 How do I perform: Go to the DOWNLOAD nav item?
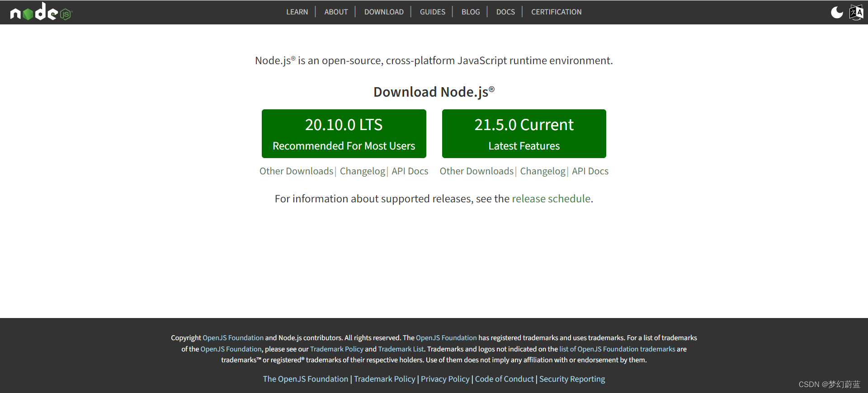(384, 12)
